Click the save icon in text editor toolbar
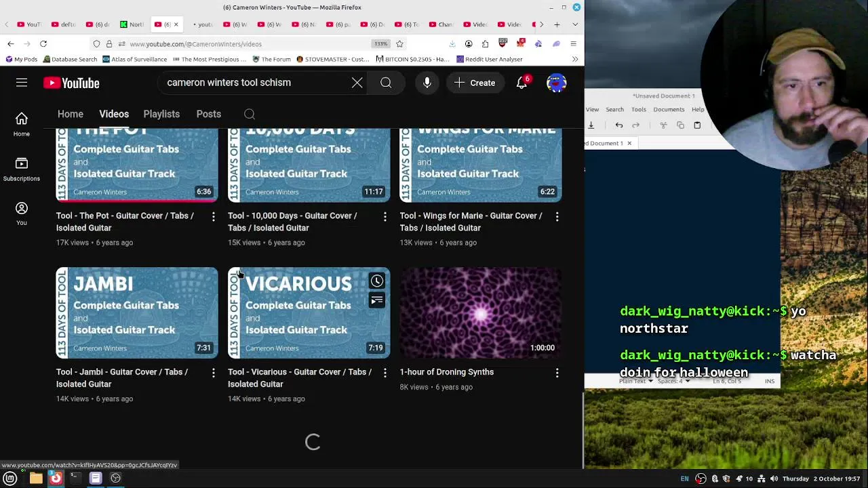Screen dimensions: 868x488 [x=591, y=125]
